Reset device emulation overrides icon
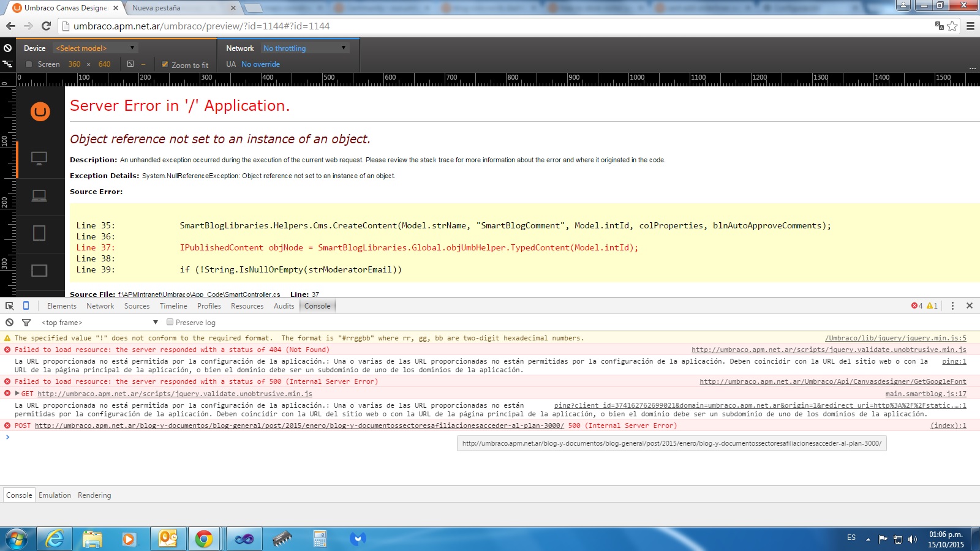 7,48
